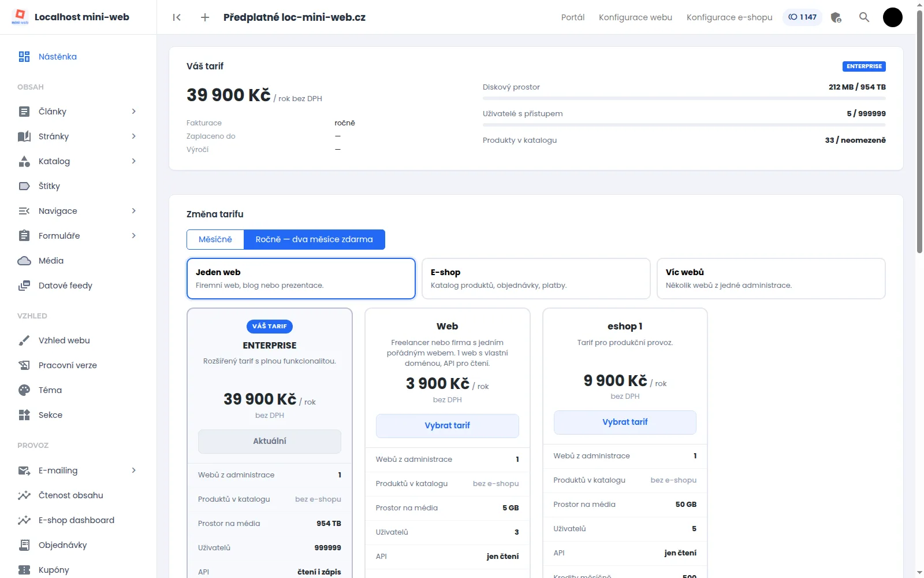Click the Formuláře clipboard icon
924x578 pixels.
click(x=24, y=236)
